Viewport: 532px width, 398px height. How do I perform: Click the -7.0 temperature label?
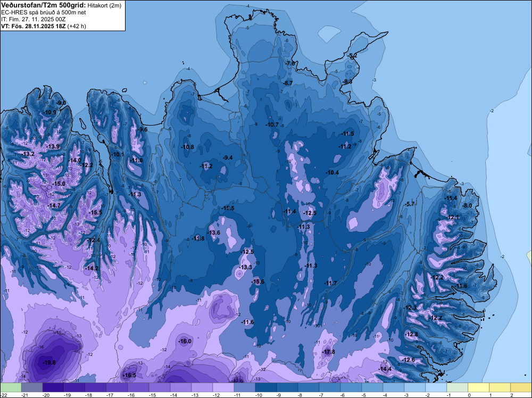pos(291,63)
